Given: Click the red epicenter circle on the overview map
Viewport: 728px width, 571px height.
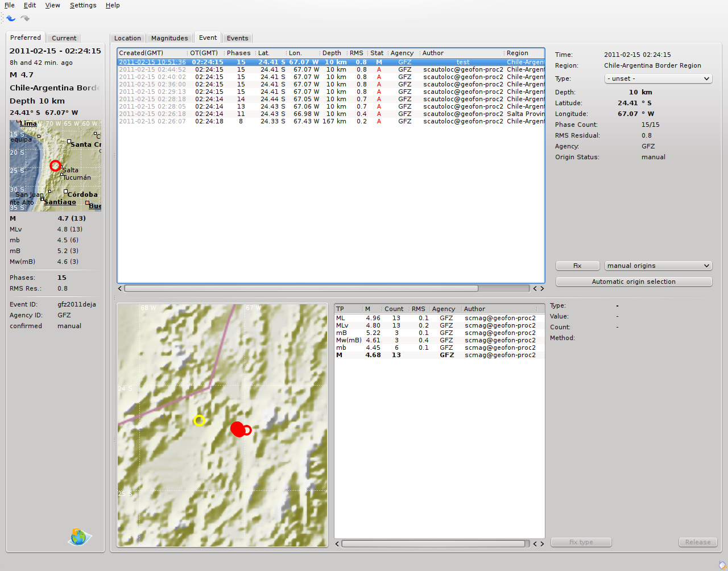Looking at the screenshot, I should pyautogui.click(x=55, y=165).
